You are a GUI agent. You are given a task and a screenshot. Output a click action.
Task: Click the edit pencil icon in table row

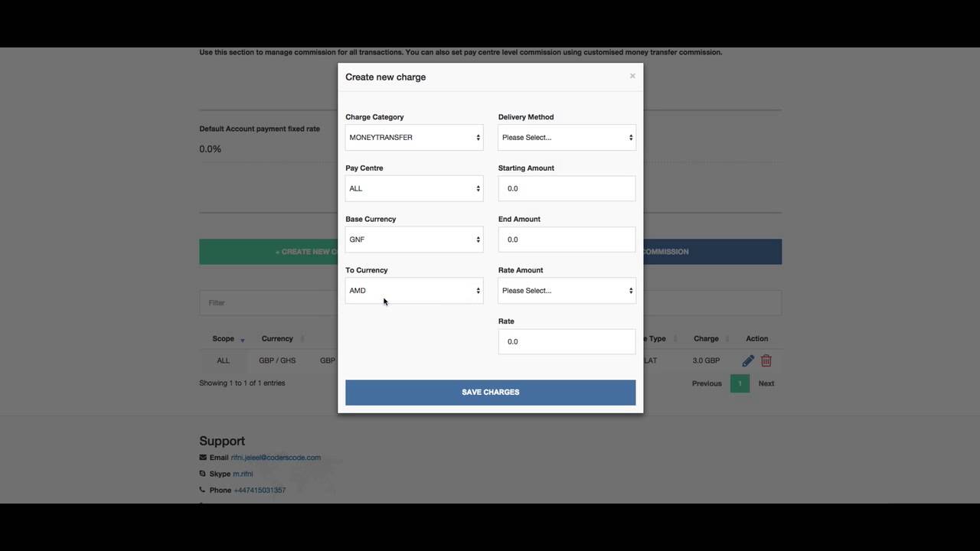pos(748,360)
